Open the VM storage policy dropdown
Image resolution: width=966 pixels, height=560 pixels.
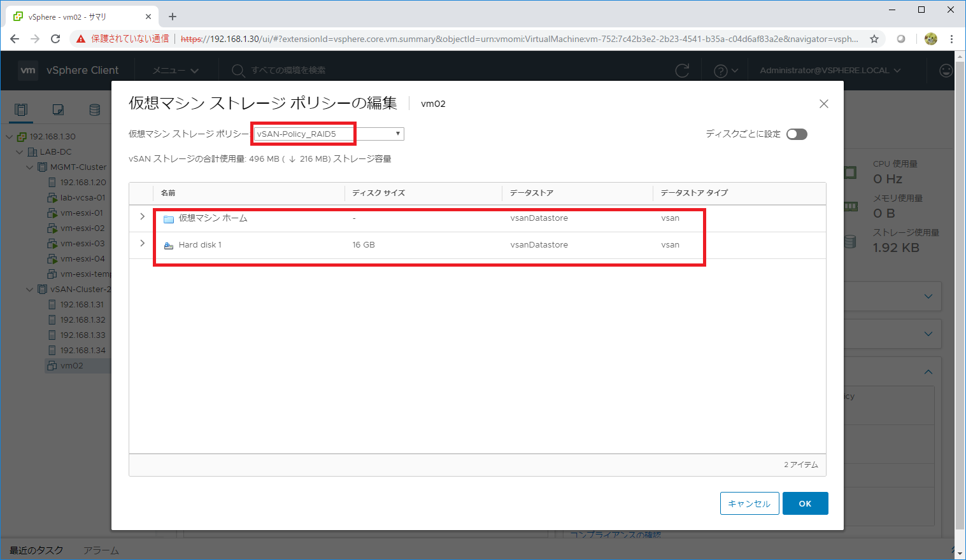pos(329,134)
